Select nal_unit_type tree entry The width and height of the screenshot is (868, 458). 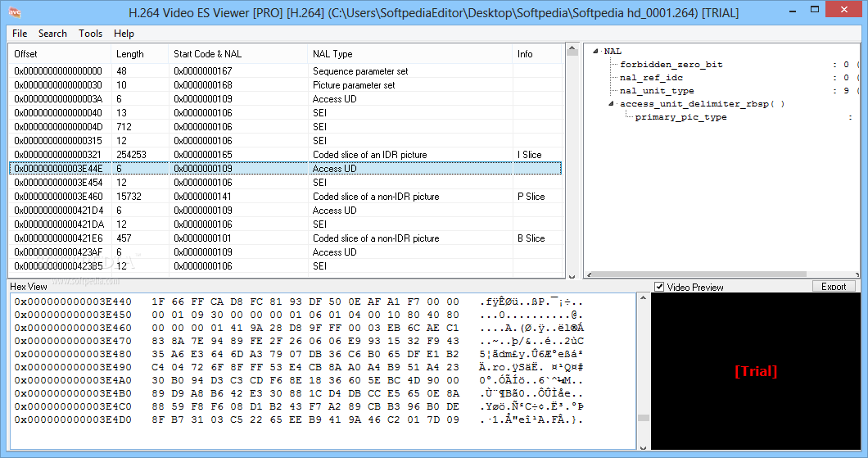click(657, 91)
